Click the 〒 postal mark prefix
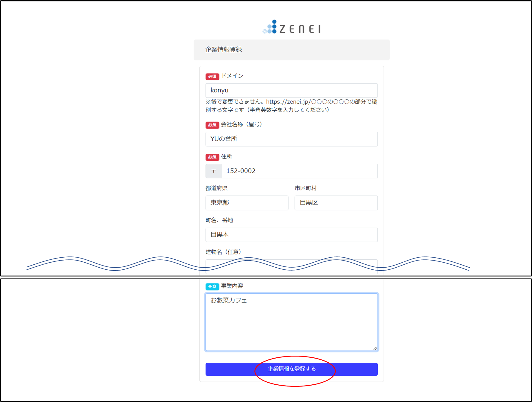The height and width of the screenshot is (402, 532). 214,171
